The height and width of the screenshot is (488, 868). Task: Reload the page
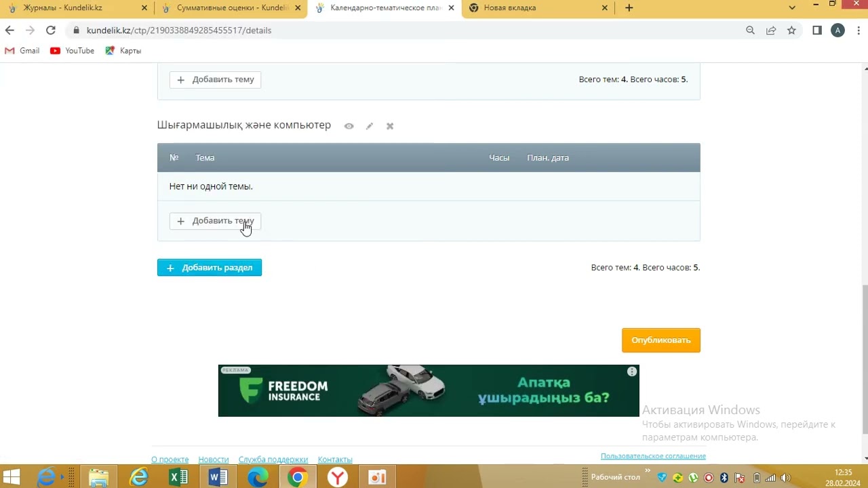[51, 30]
